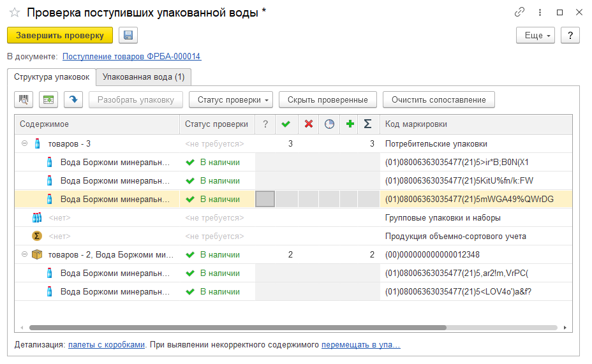
Task: Select 'Структура упаковок' tab
Action: (52, 77)
